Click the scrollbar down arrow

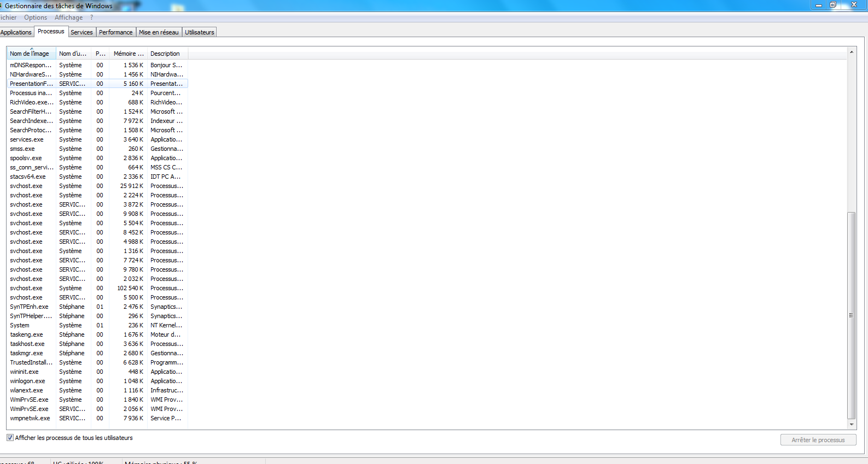[x=852, y=425]
